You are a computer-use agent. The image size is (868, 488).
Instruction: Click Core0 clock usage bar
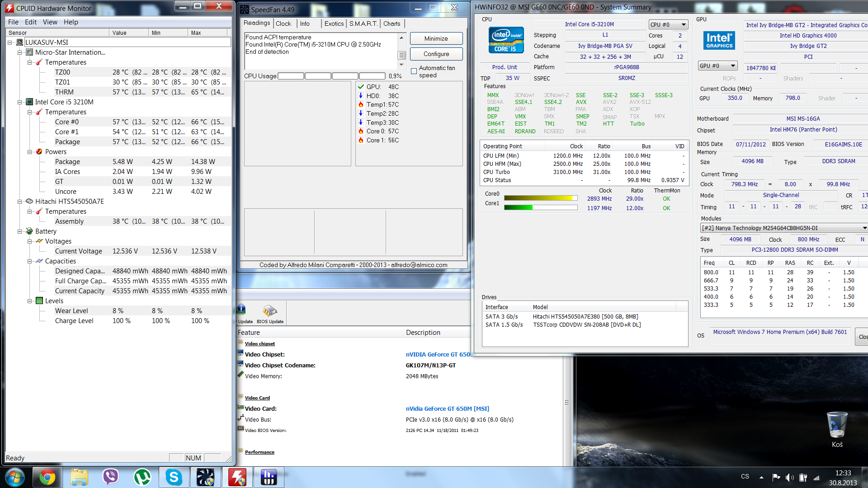pos(541,198)
